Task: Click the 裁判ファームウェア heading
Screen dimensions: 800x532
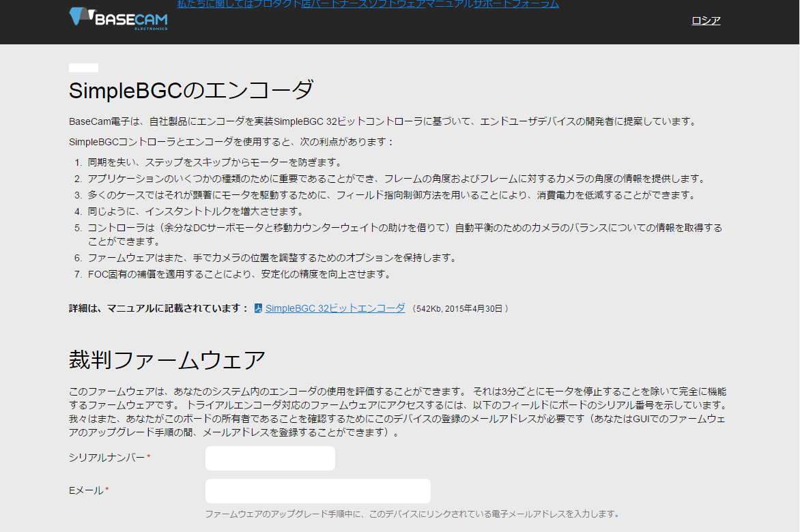Action: 167,359
